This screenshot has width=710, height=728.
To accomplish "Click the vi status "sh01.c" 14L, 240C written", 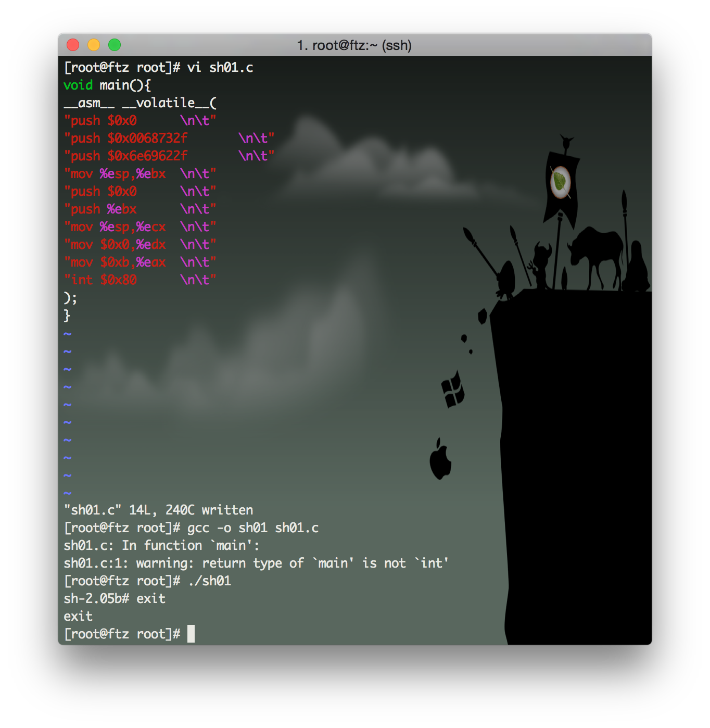I will [159, 510].
